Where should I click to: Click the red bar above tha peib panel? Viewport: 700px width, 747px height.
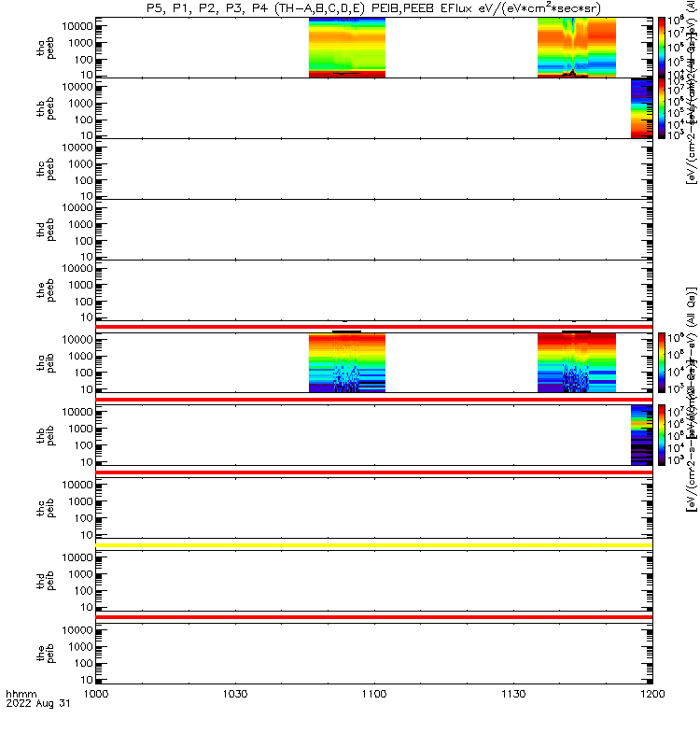tap(374, 327)
